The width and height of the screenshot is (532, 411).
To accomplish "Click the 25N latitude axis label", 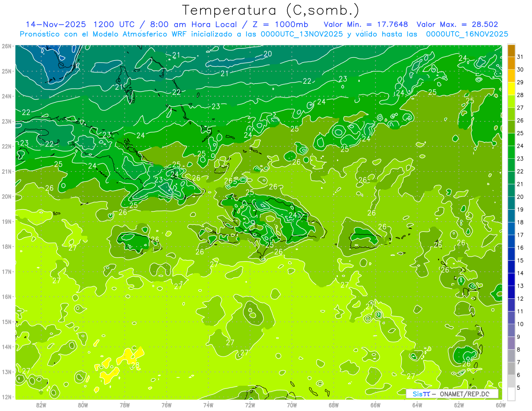I will point(6,71).
